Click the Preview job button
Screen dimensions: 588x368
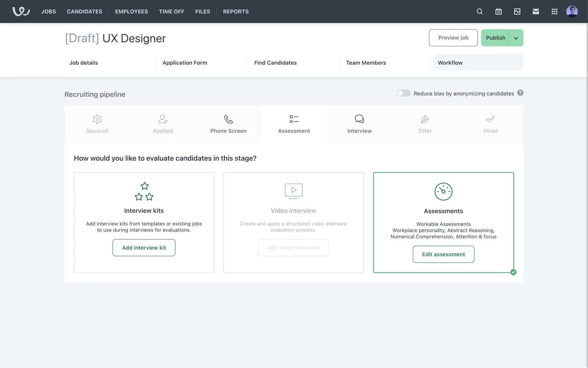point(453,38)
